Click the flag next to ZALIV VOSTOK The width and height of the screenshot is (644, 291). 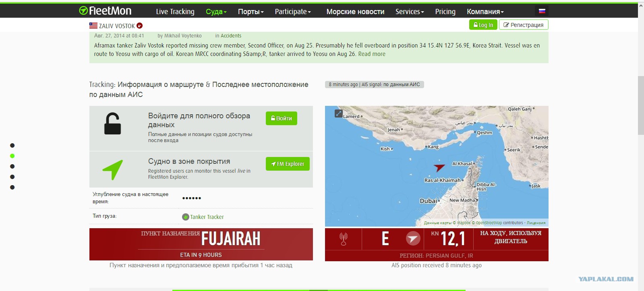pos(93,26)
